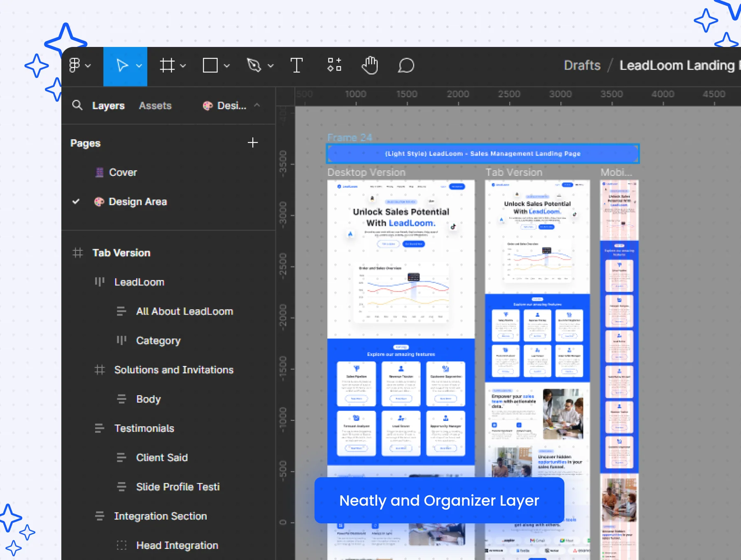Viewport: 741px width, 560px height.
Task: Select the Light Style LeadLoom title banner
Action: tap(483, 154)
